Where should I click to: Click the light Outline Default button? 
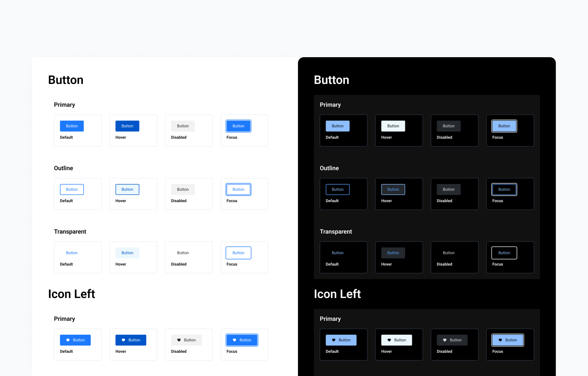pos(72,189)
